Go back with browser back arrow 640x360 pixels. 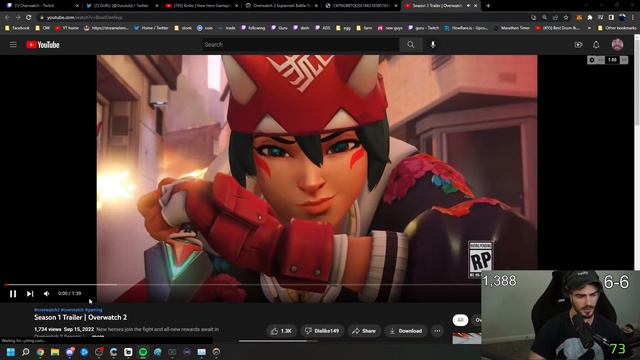click(x=7, y=18)
